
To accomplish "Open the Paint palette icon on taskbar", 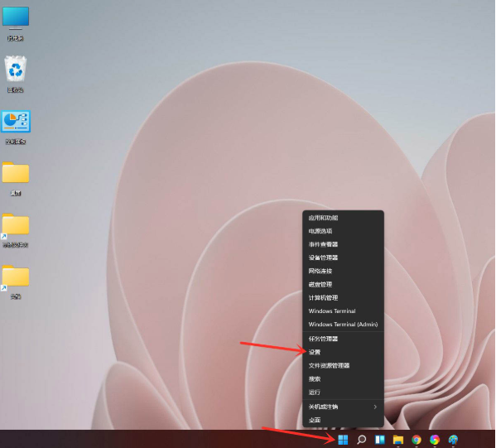I will 453,440.
